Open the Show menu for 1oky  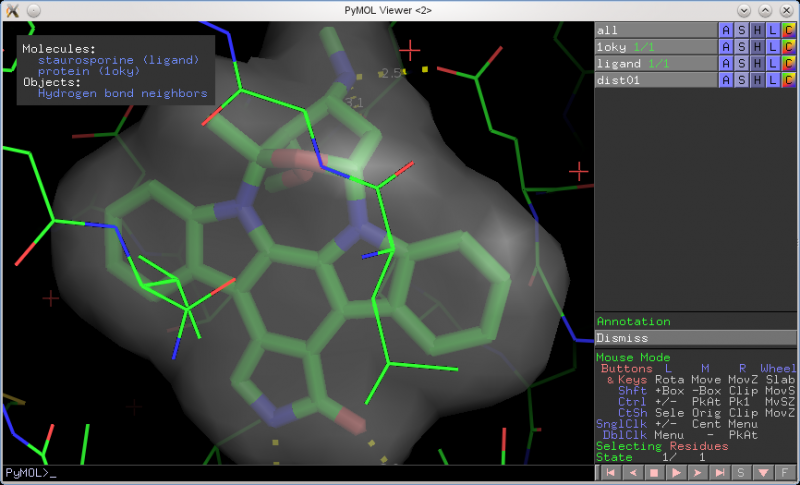[742, 47]
